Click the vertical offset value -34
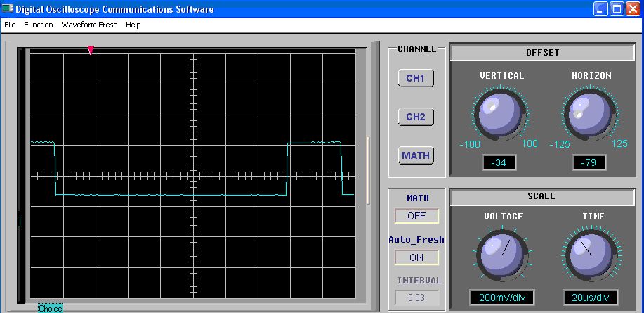 [x=499, y=163]
